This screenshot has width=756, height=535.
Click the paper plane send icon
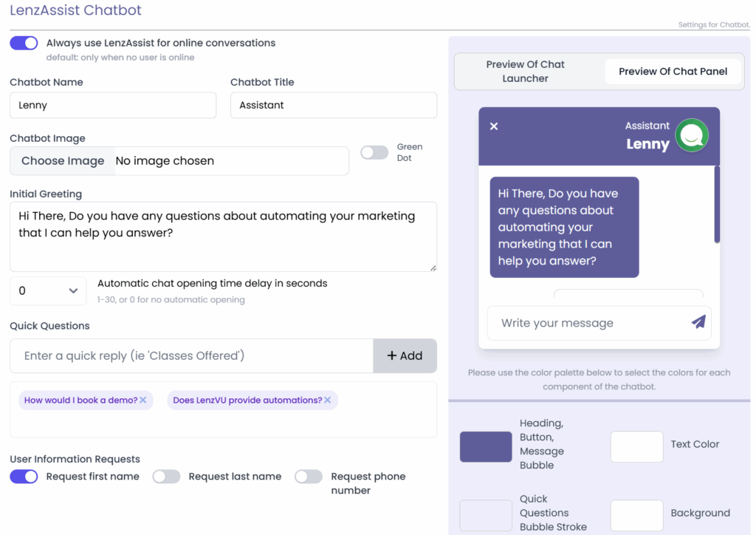698,322
